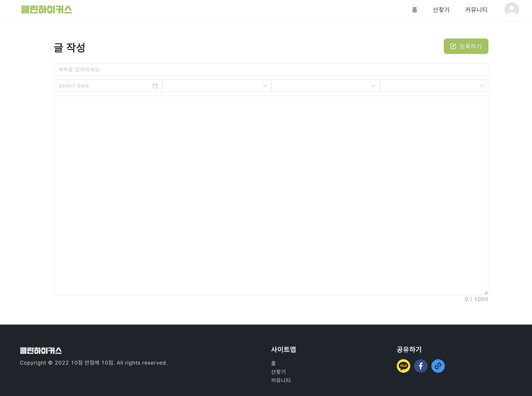Click 산찾기 link in footer sitemap
The height and width of the screenshot is (396, 532).
click(x=278, y=372)
